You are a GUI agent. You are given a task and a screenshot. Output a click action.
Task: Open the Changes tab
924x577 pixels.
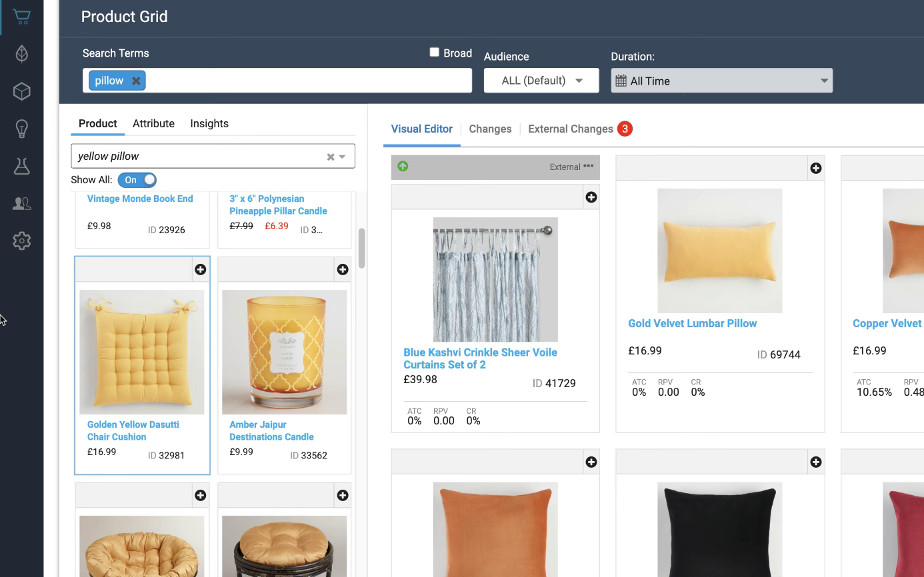point(490,129)
